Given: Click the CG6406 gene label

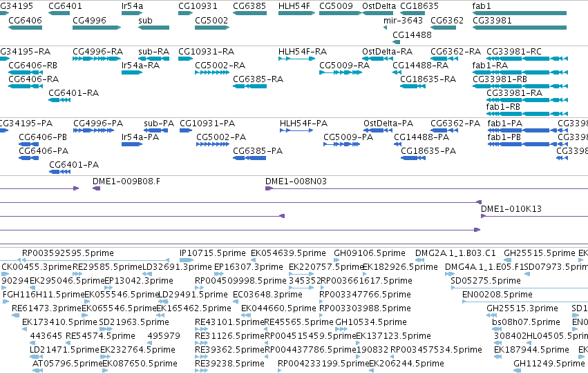Looking at the screenshot, I should tap(25, 21).
